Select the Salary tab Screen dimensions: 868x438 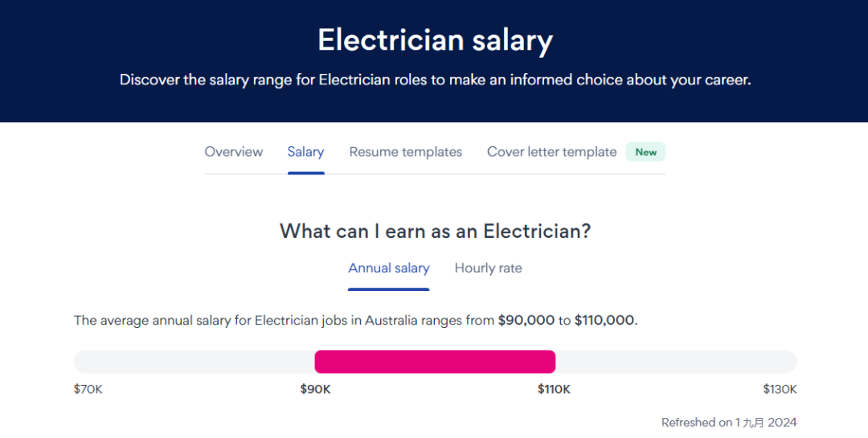pyautogui.click(x=305, y=152)
